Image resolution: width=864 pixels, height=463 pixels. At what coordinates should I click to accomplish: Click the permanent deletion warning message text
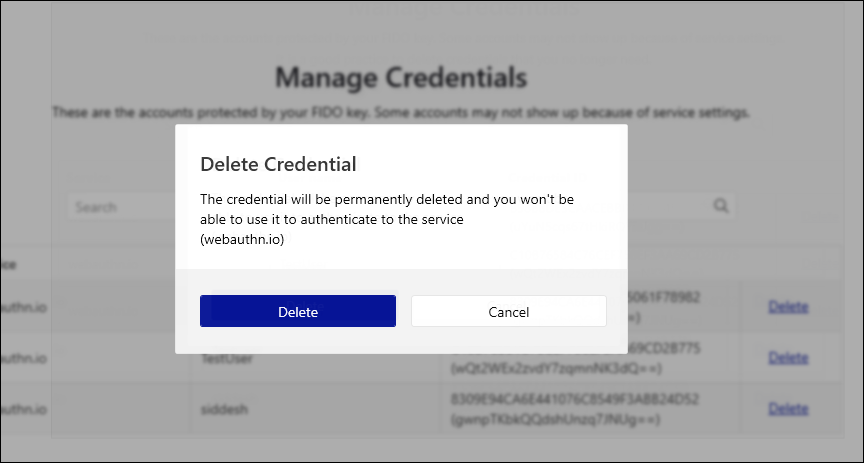tap(387, 209)
